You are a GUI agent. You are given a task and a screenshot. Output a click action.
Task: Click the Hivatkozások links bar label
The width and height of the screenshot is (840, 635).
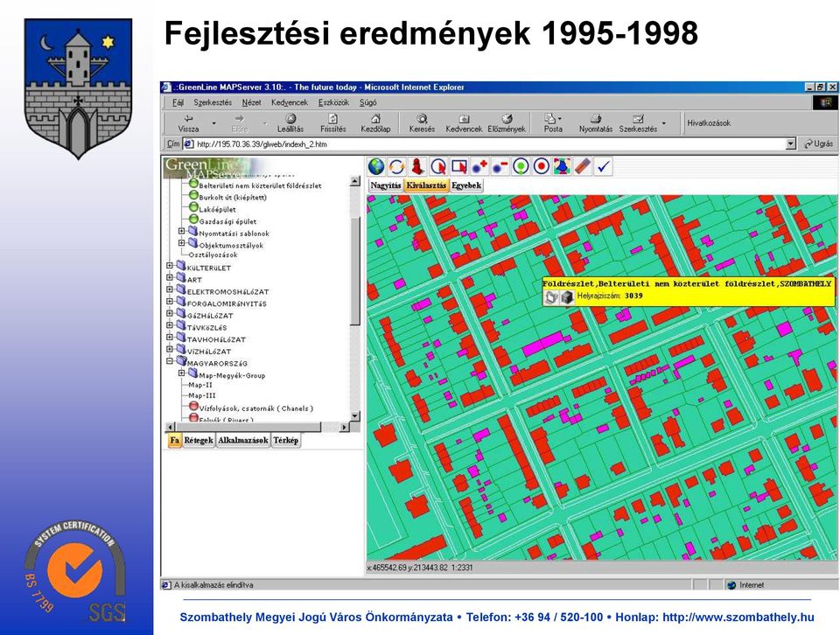(709, 123)
